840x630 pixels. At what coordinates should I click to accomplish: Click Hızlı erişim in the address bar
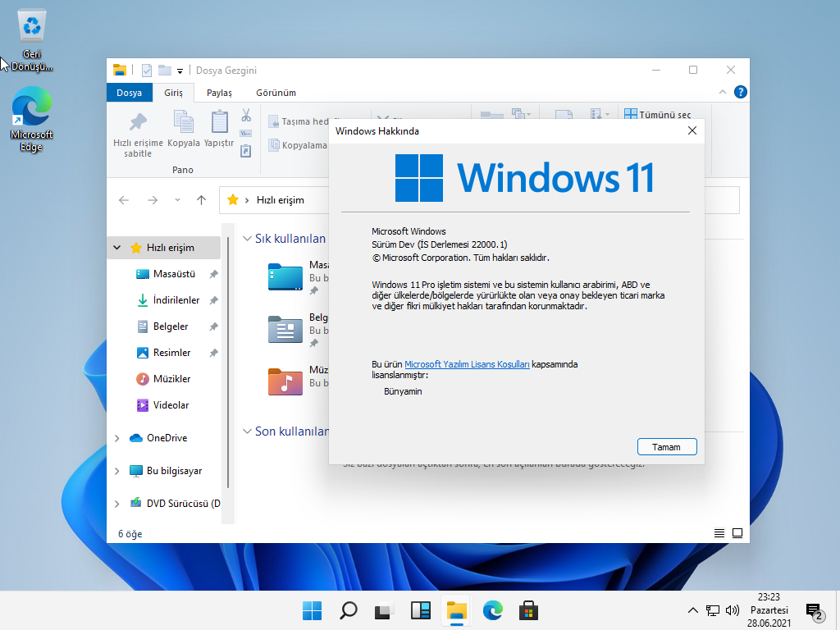coord(281,200)
